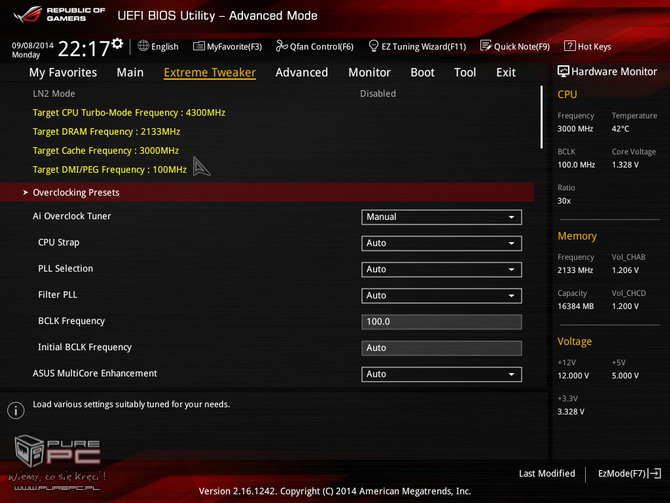
Task: Switch to My Favorites tab
Action: (x=63, y=73)
